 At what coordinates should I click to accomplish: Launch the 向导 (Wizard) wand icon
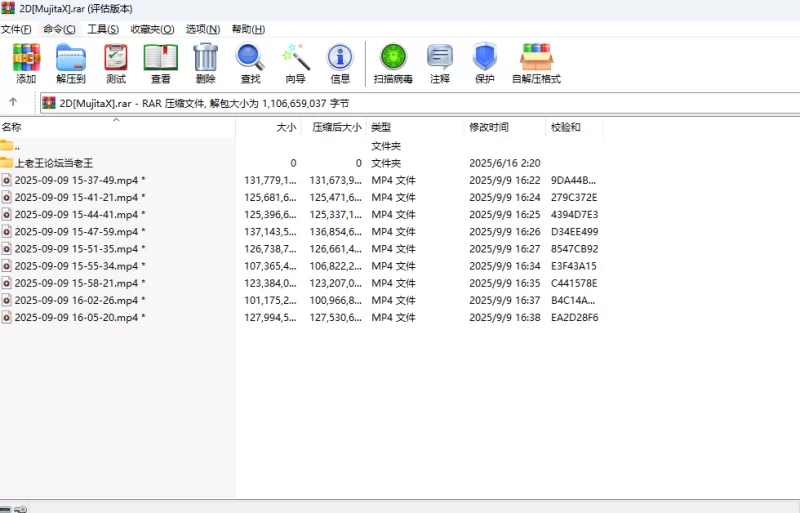tap(295, 63)
